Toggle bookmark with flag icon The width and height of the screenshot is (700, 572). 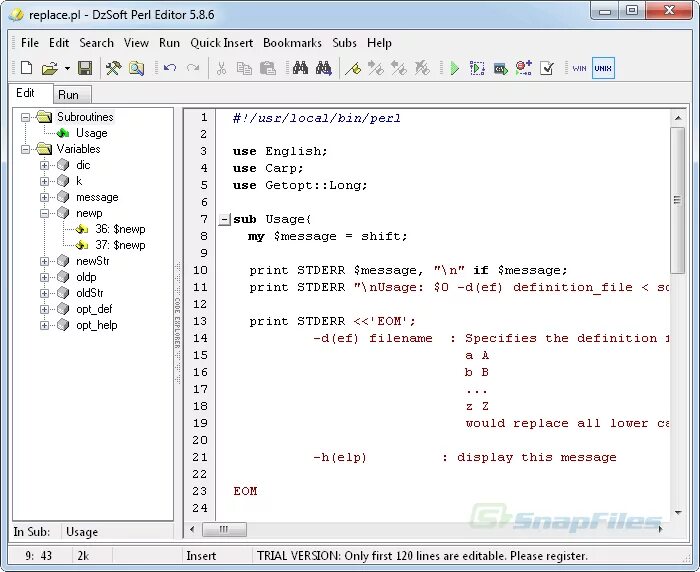click(x=353, y=68)
